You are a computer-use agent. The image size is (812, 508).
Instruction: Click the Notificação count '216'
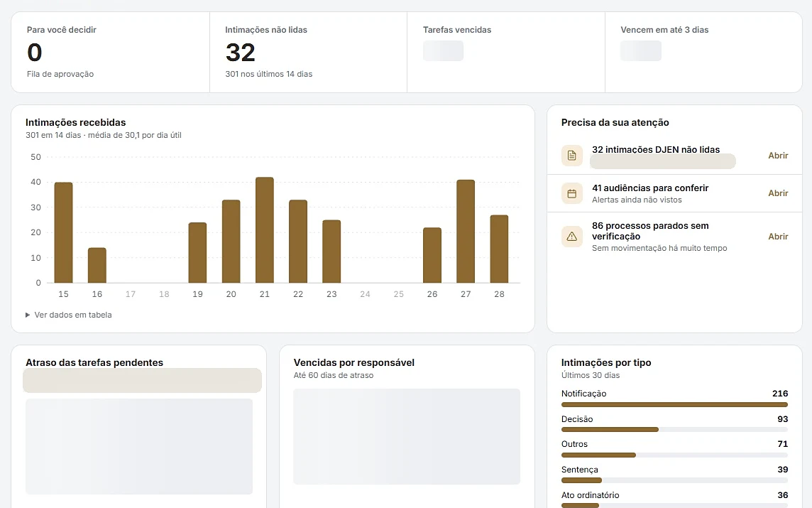click(780, 394)
